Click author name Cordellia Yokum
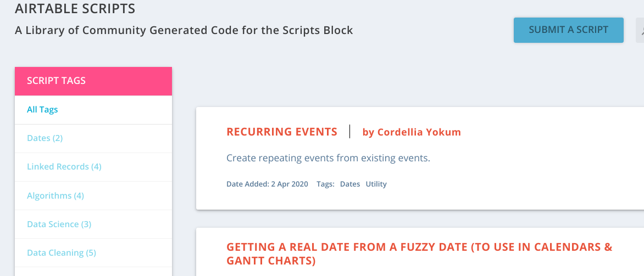 pyautogui.click(x=412, y=132)
